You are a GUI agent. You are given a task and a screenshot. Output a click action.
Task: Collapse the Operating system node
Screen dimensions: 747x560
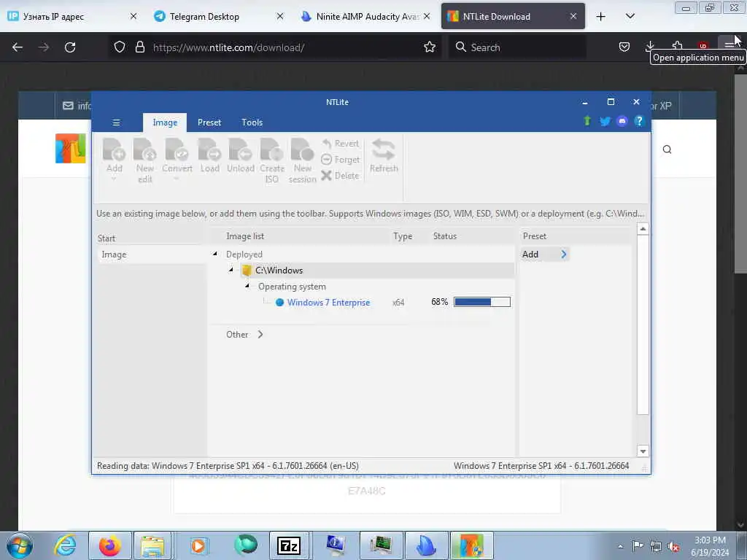pyautogui.click(x=247, y=286)
